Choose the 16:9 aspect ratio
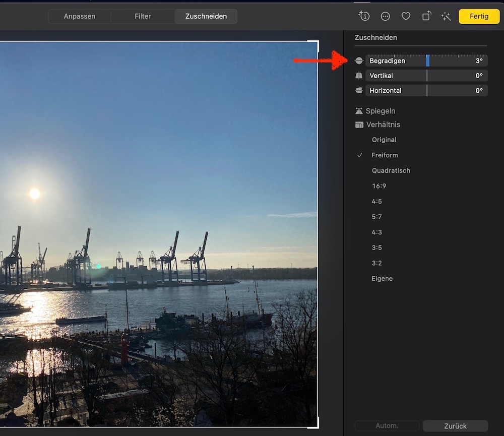The image size is (504, 436). coord(379,186)
